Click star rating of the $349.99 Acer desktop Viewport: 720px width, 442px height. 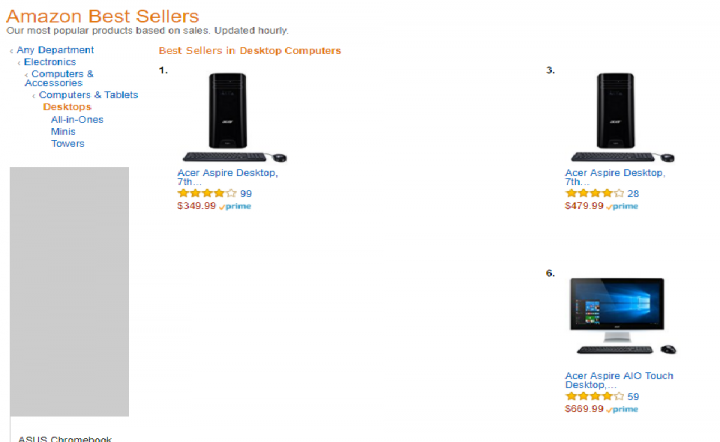[207, 193]
